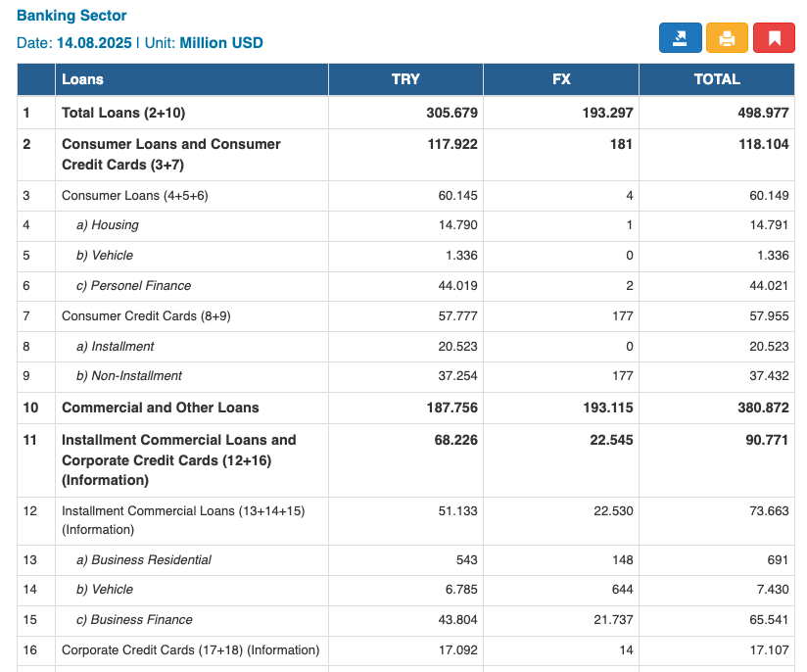Click the value 118.104 in row 2

click(764, 144)
